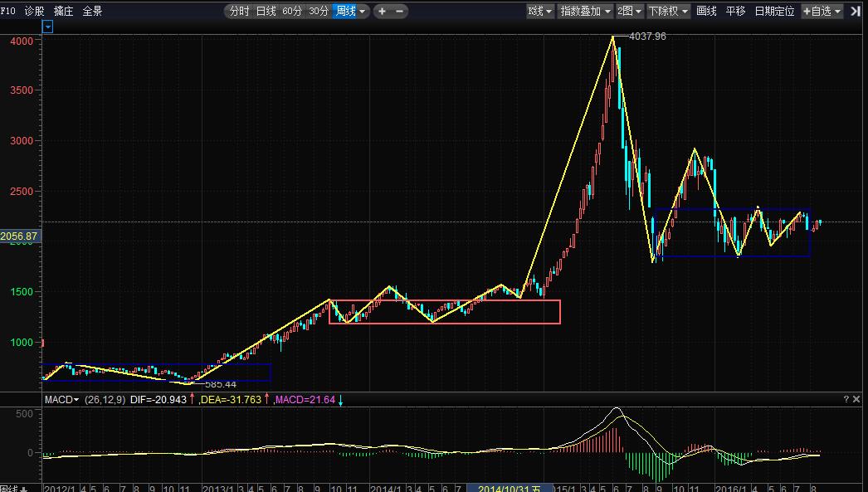Click the skip-to-end arrow icon
The width and height of the screenshot is (868, 492).
[856, 11]
